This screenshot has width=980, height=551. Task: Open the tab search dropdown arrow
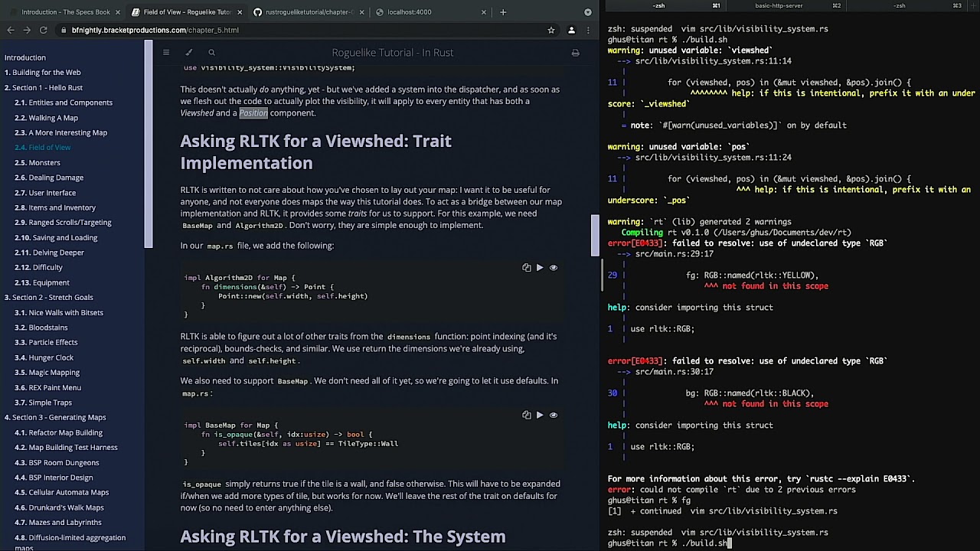pos(588,12)
